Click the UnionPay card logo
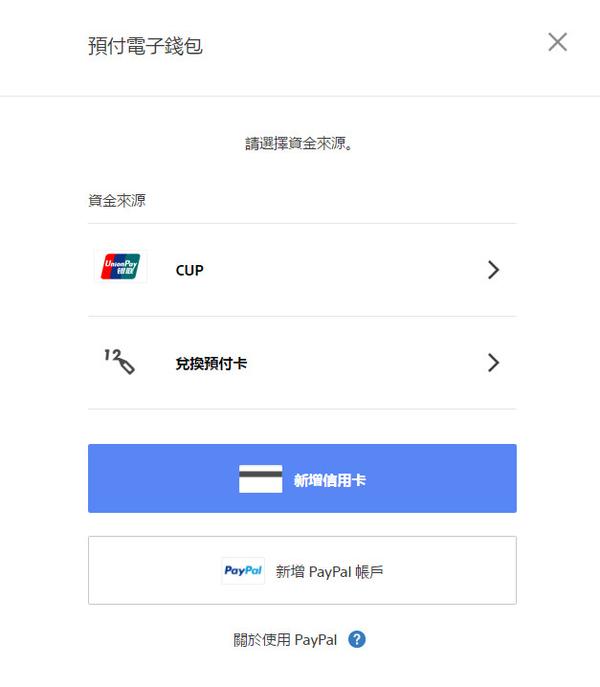The width and height of the screenshot is (600, 687). [121, 266]
